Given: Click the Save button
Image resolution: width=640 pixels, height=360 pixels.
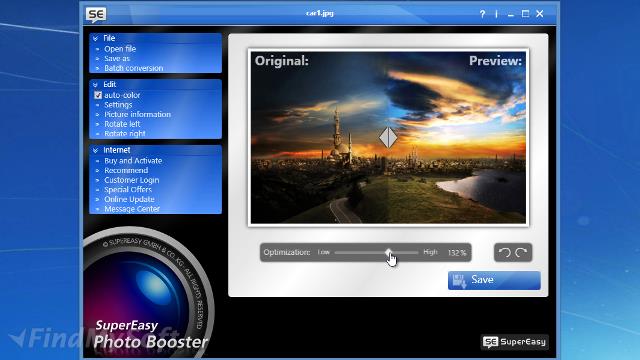Looking at the screenshot, I should [x=494, y=280].
